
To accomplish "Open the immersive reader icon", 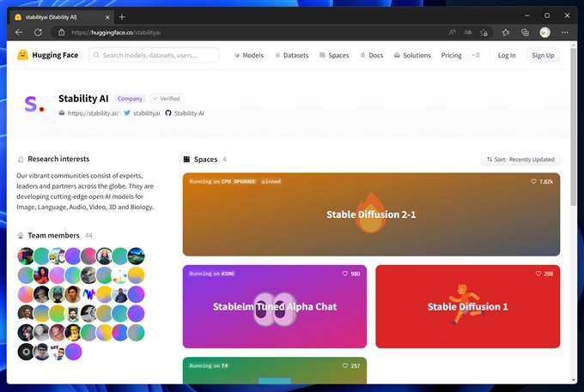I will (468, 33).
